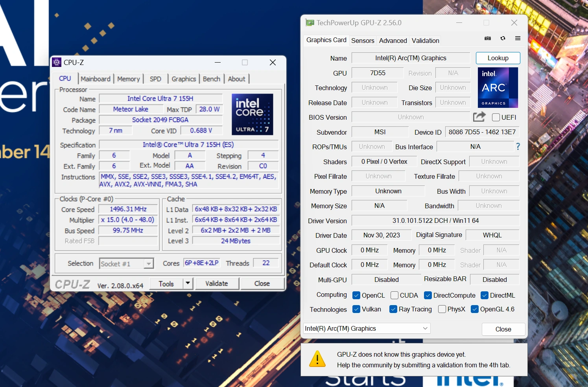Click the CPU Name value Intel Core Ultra 7 155H
The height and width of the screenshot is (387, 588).
pyautogui.click(x=160, y=98)
